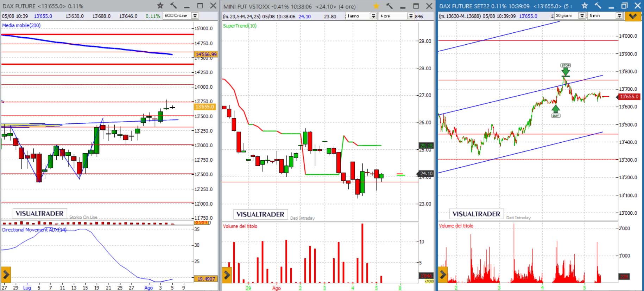Viewport: 644px width, 291px height.
Task: Click the 24.10 last price tag on VSTOXX axis
Action: click(x=426, y=173)
